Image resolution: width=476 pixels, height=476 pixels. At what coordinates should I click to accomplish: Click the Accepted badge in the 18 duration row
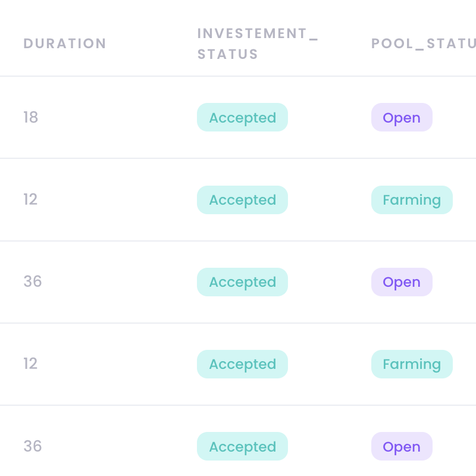242,117
